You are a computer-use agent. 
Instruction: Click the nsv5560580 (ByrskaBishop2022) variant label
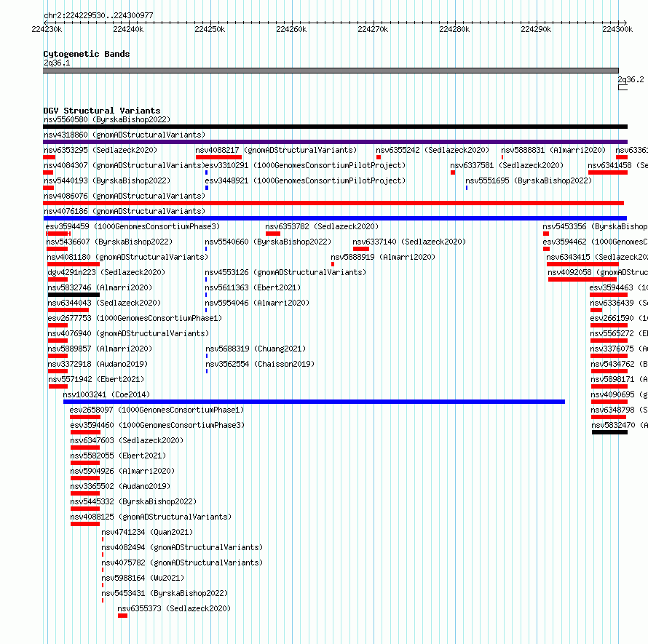click(x=107, y=119)
